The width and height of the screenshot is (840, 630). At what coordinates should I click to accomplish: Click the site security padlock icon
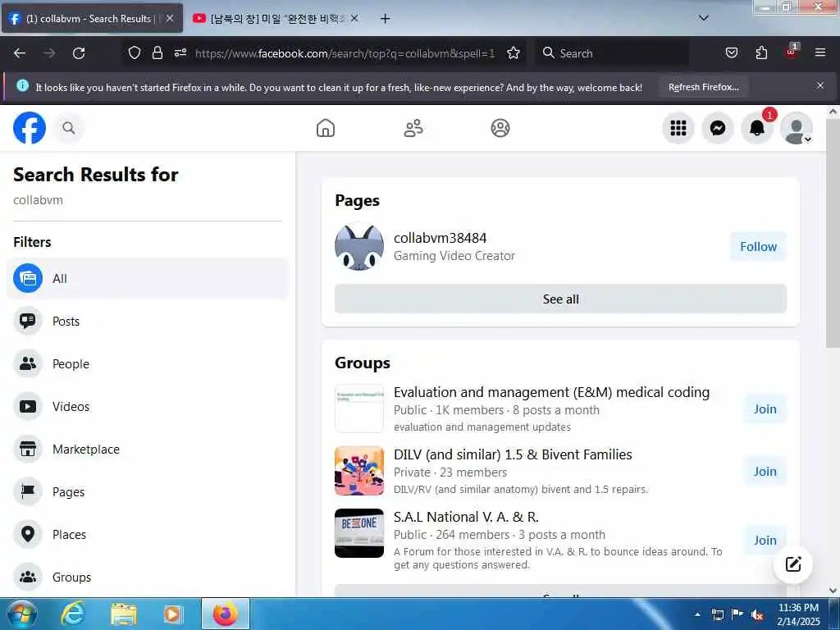157,52
